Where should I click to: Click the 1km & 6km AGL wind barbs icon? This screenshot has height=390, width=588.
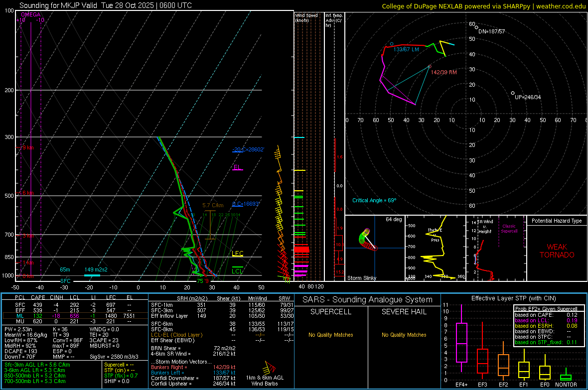270,368
